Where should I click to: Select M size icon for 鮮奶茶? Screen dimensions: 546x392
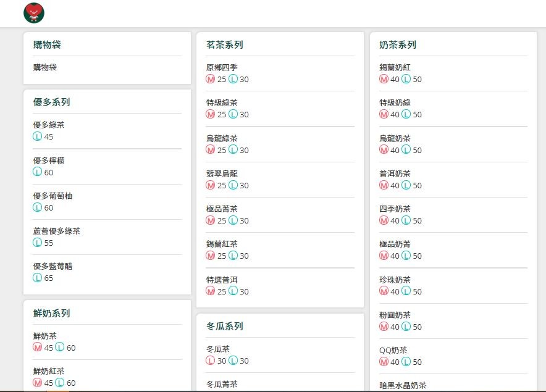(x=38, y=348)
